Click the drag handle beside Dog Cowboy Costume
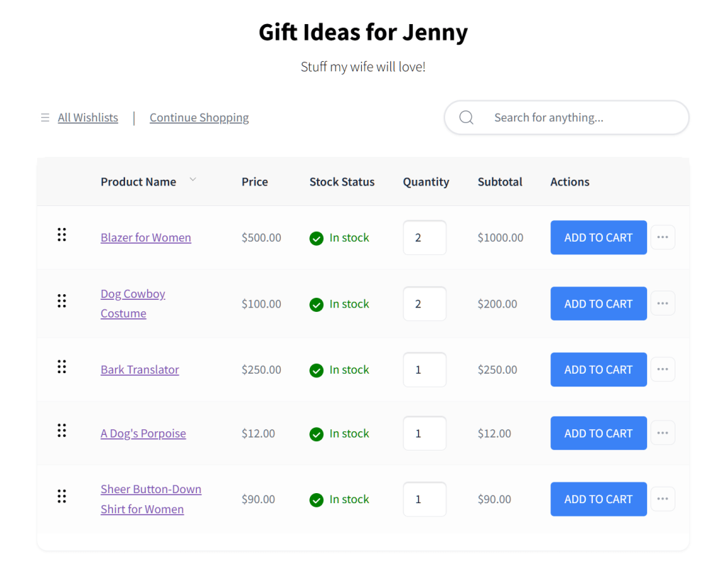The width and height of the screenshot is (728, 577). [x=62, y=300]
